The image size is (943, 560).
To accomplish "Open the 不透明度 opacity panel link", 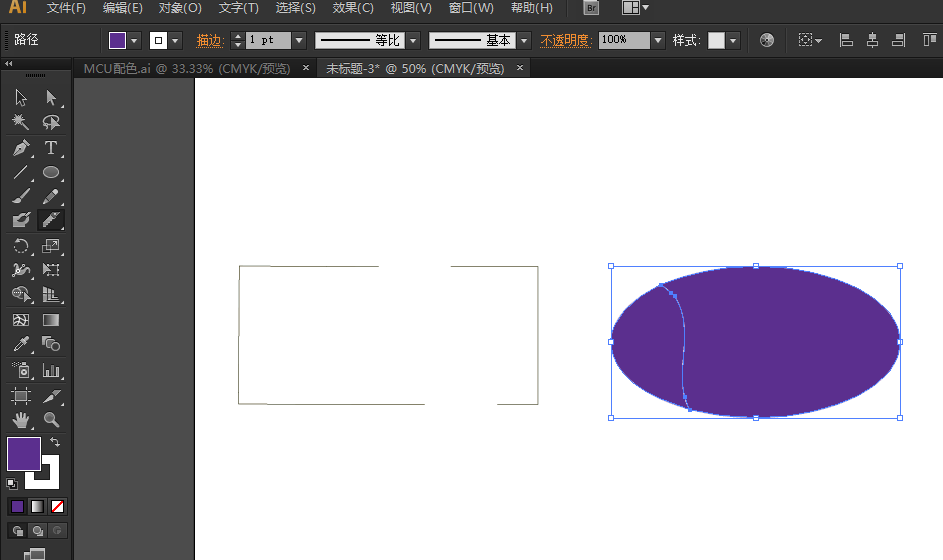I will pos(565,40).
